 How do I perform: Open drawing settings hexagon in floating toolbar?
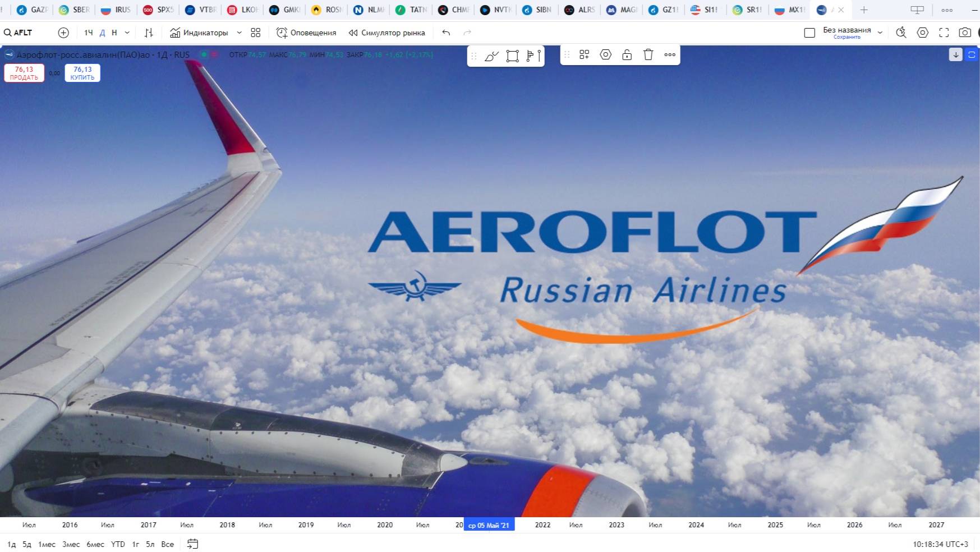tap(606, 54)
